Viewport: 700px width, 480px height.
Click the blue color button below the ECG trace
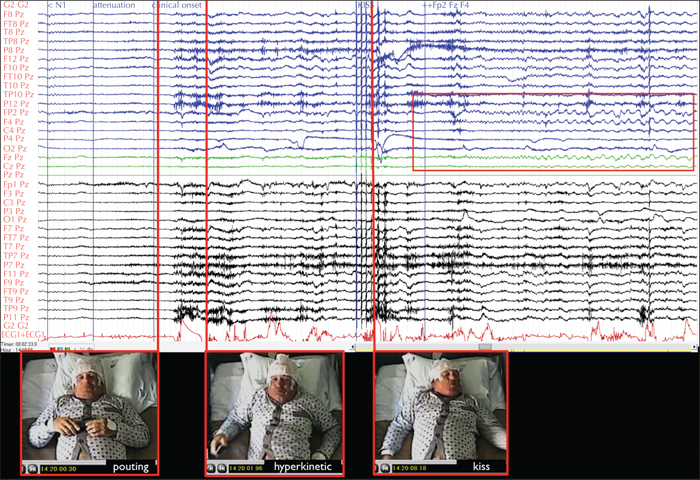pos(60,349)
